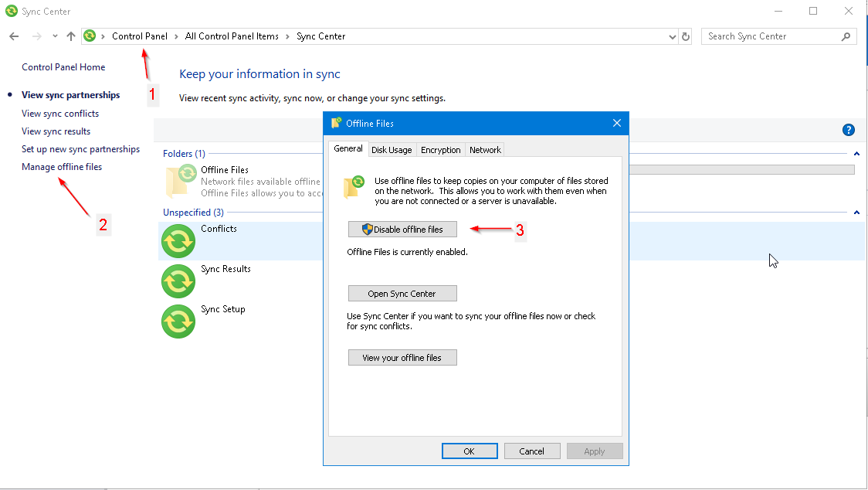
Task: Collapse the Folders (1) section
Action: click(856, 153)
